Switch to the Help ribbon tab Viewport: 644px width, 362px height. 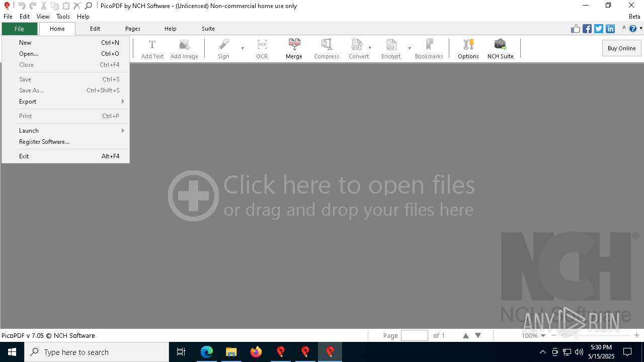[171, 29]
